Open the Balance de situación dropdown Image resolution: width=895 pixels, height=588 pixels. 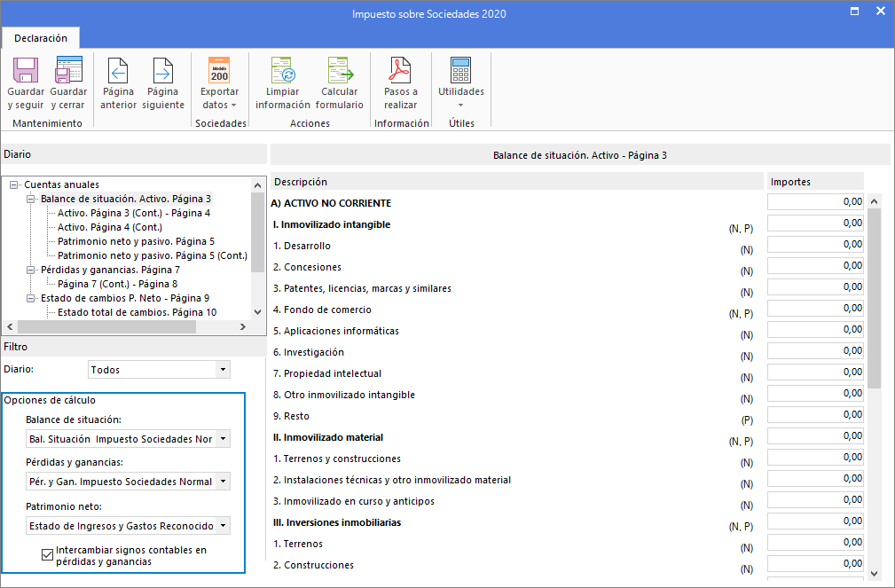click(224, 439)
